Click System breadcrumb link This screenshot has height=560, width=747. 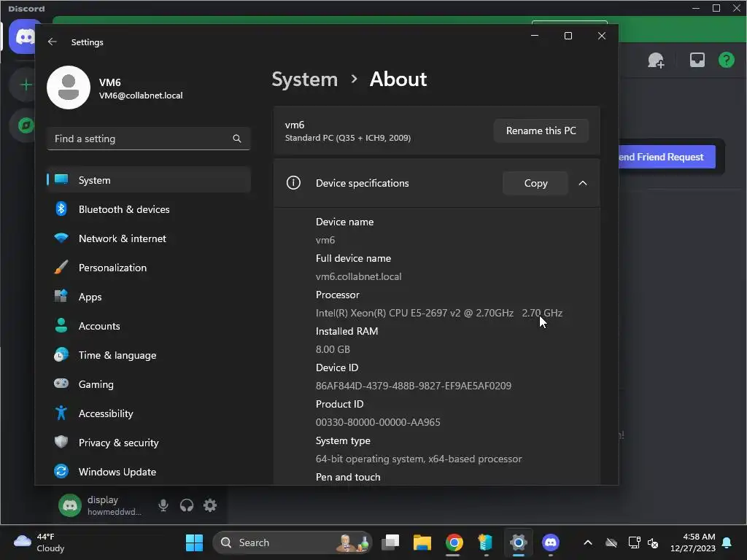coord(304,79)
